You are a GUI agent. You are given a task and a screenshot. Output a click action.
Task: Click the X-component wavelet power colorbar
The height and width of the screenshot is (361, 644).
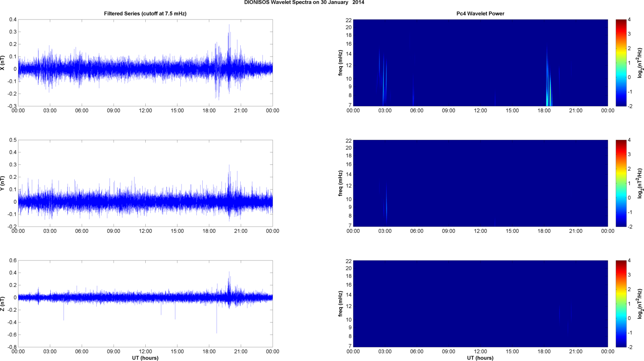tap(621, 63)
